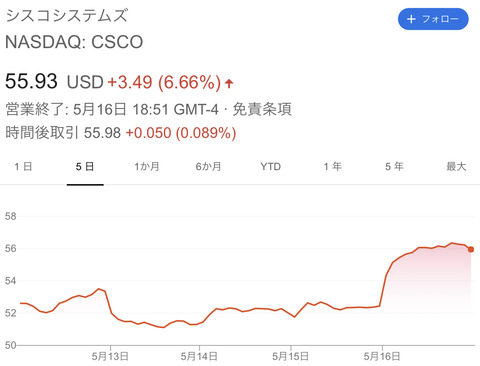Select the red endpoint dot on the chart

coord(471,249)
